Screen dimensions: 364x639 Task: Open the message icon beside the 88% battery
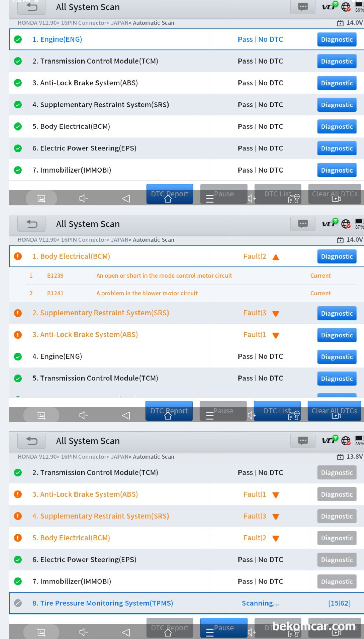303,441
